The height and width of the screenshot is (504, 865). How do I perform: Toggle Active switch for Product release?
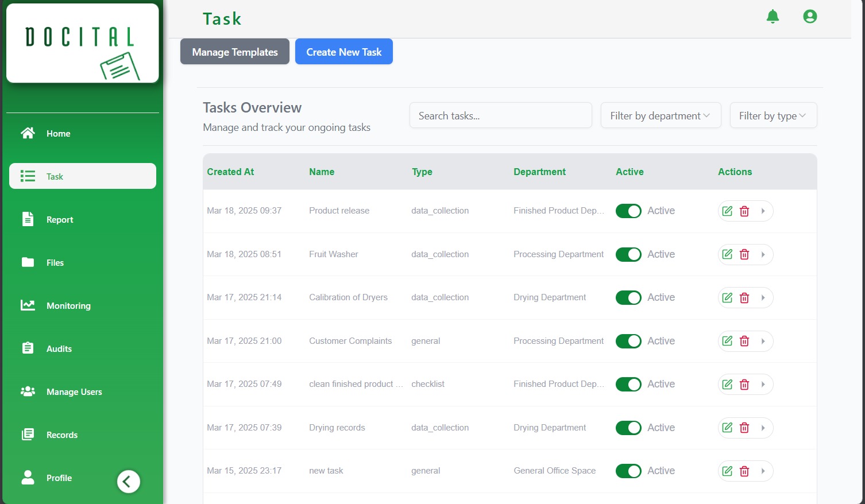pyautogui.click(x=628, y=211)
